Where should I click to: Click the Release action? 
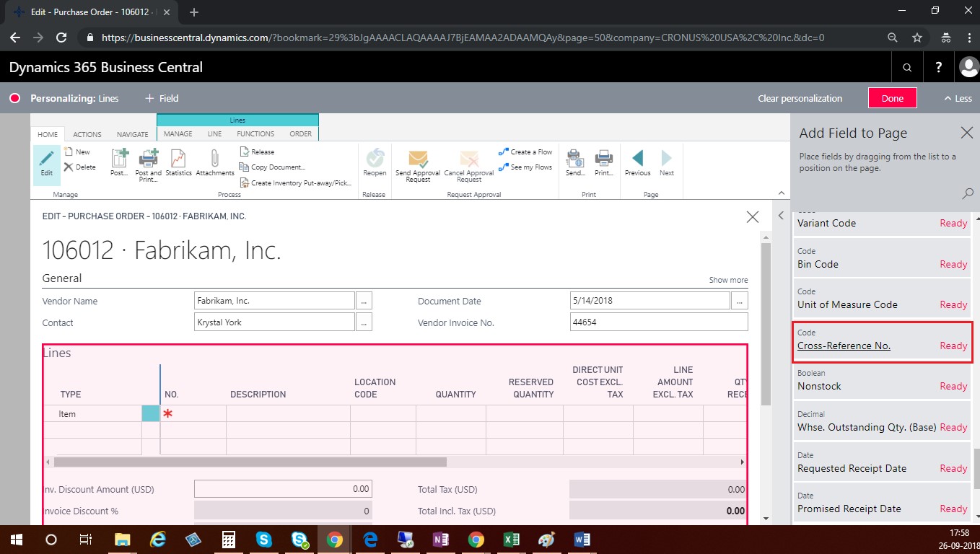[x=257, y=151]
